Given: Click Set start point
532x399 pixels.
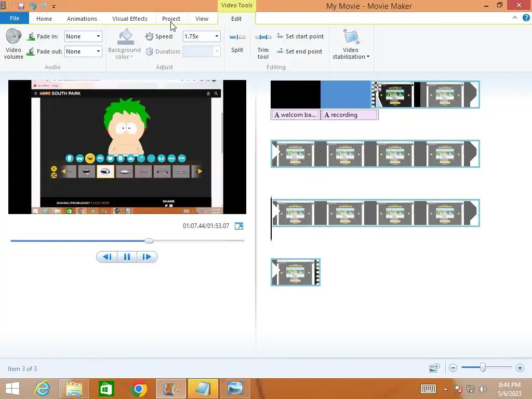Looking at the screenshot, I should [x=300, y=36].
